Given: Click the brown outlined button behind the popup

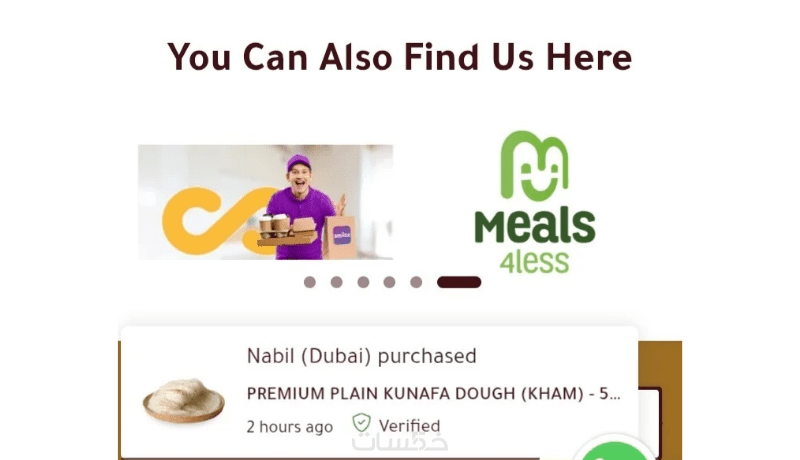Looking at the screenshot, I should point(650,423).
